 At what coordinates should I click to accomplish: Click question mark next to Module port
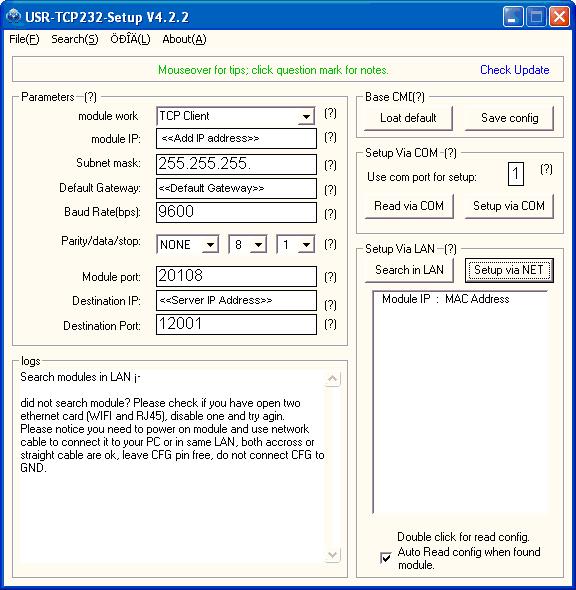pyautogui.click(x=330, y=277)
